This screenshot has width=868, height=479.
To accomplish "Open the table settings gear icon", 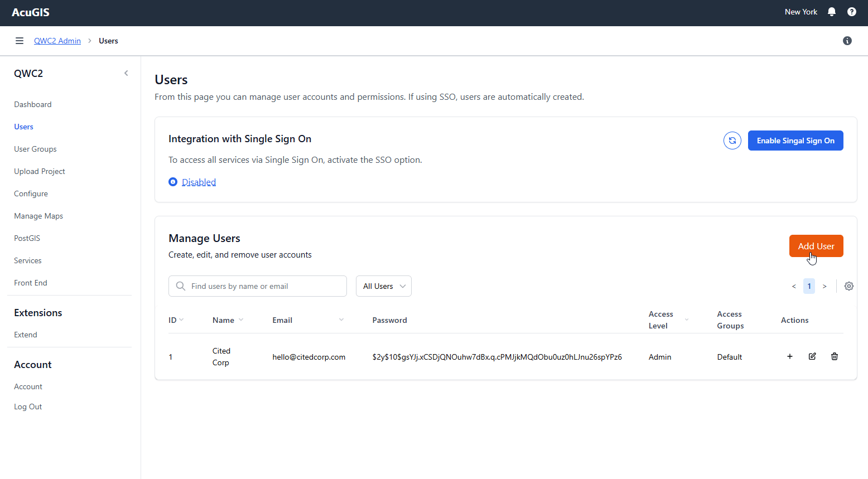I will tap(848, 286).
